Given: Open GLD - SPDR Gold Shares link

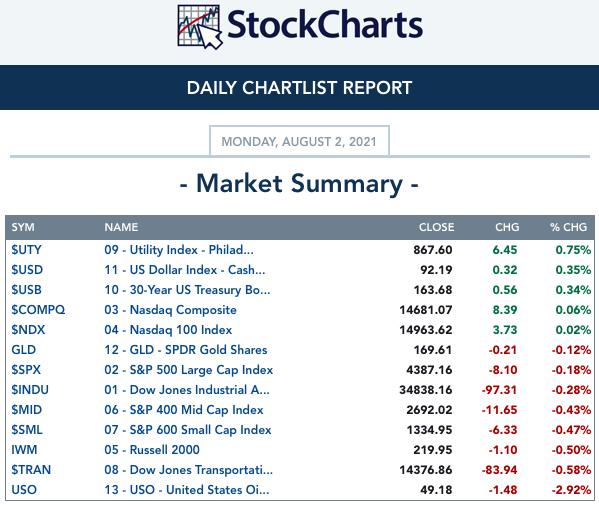Looking at the screenshot, I should tap(186, 350).
